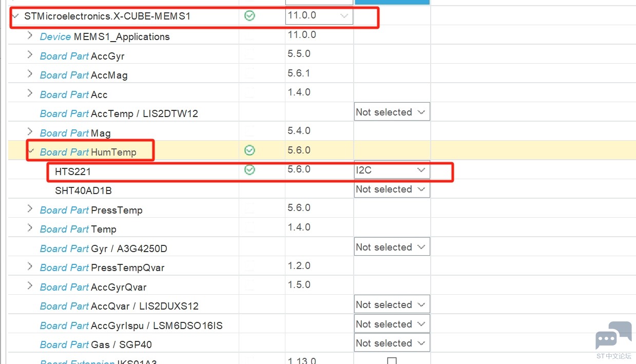The image size is (636, 364).
Task: Tick the Board Extension IKS01A3 checkbox
Action: (392, 360)
